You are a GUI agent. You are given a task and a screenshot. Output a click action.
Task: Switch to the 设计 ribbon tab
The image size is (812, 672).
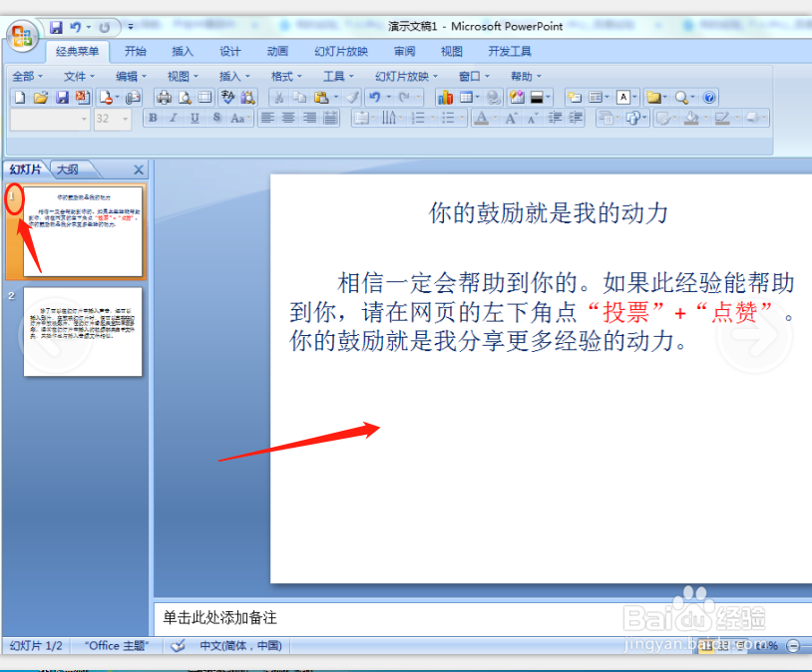click(229, 51)
